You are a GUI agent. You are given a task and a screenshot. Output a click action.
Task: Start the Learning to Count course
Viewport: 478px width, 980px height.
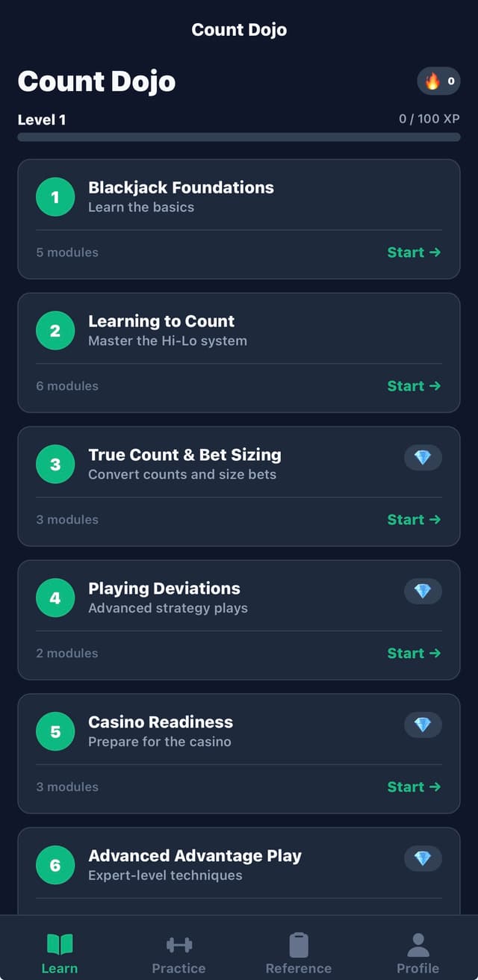(414, 386)
